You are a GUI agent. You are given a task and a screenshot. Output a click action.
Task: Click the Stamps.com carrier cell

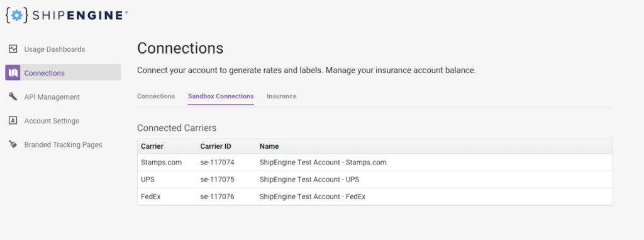[162, 163]
